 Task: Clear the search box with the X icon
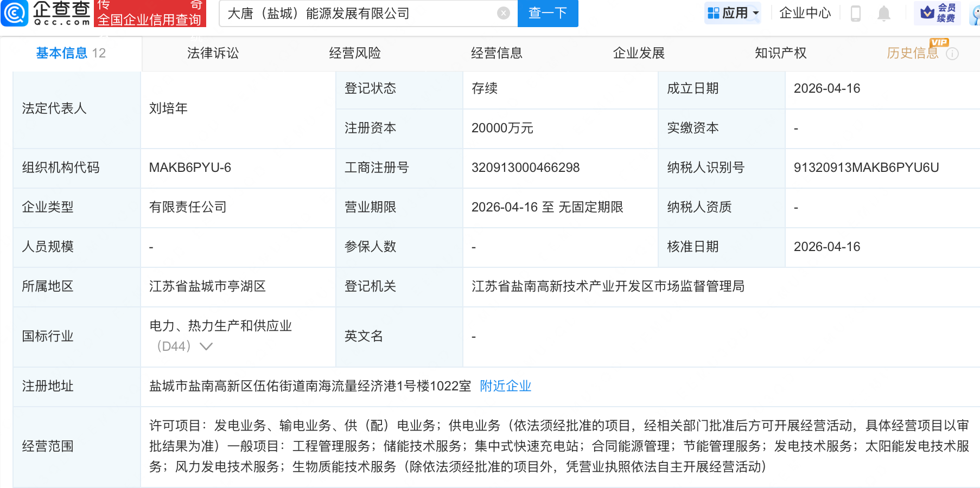[x=504, y=13]
